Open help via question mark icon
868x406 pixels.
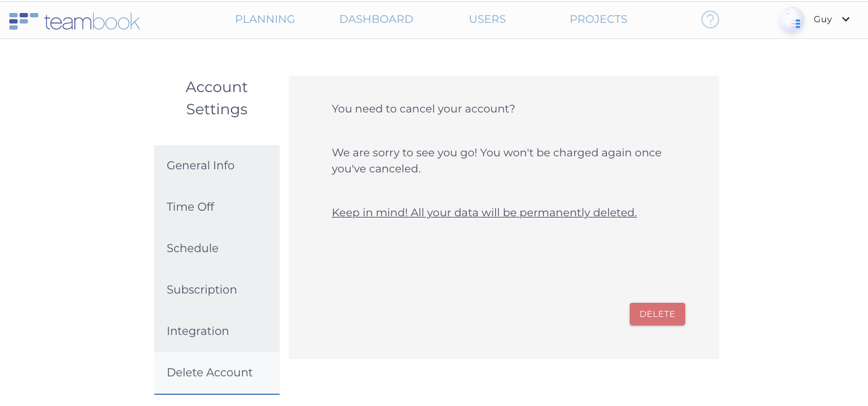pyautogui.click(x=710, y=20)
